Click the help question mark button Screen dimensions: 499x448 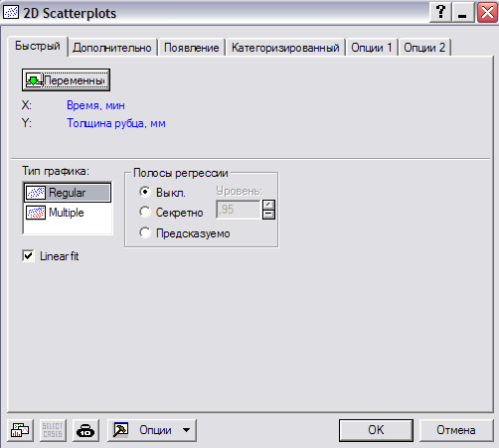[x=440, y=13]
